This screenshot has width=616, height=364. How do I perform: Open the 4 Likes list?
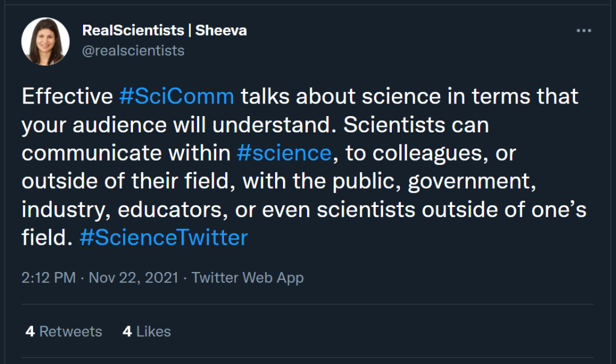146,331
